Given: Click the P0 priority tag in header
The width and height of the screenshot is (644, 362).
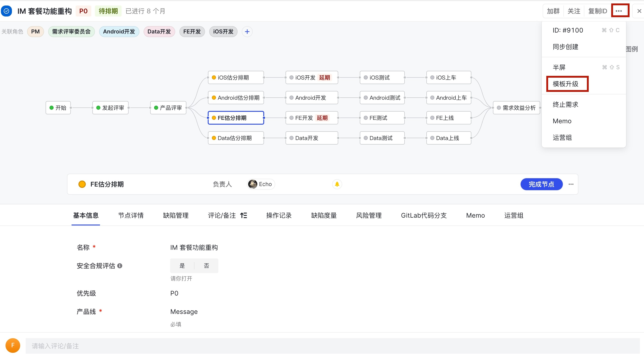Looking at the screenshot, I should pos(83,11).
